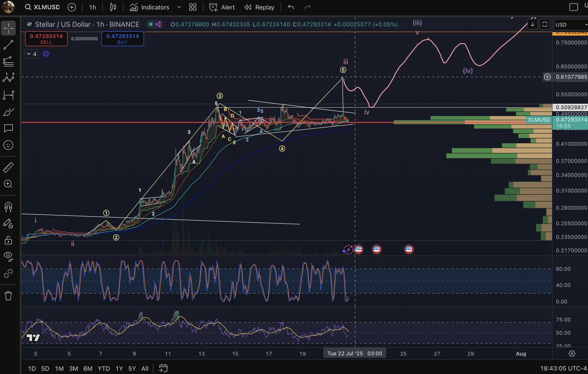Undo the last chart action

pyautogui.click(x=291, y=7)
